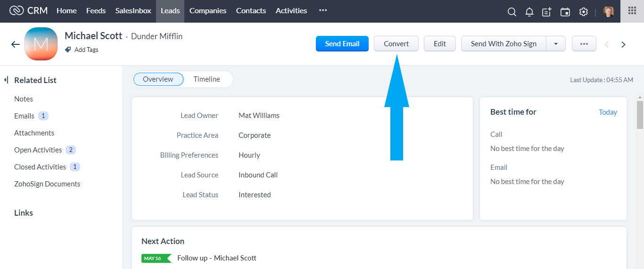Open Emails in the Related List

pos(24,116)
